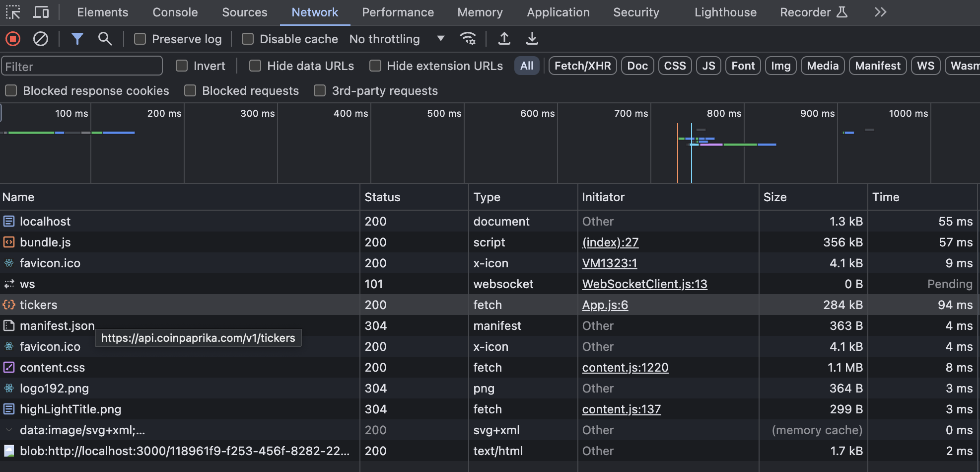Open the Memory tab
980x472 pixels.
tap(480, 12)
